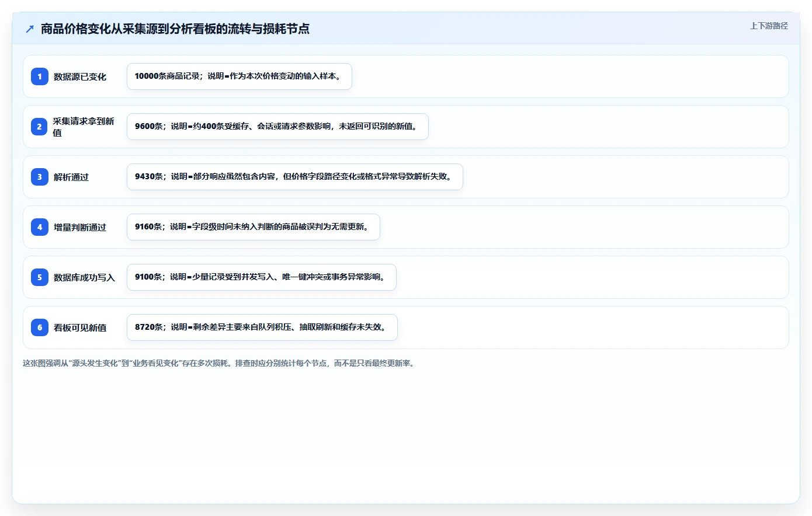Click step number 5 badge

coord(40,277)
